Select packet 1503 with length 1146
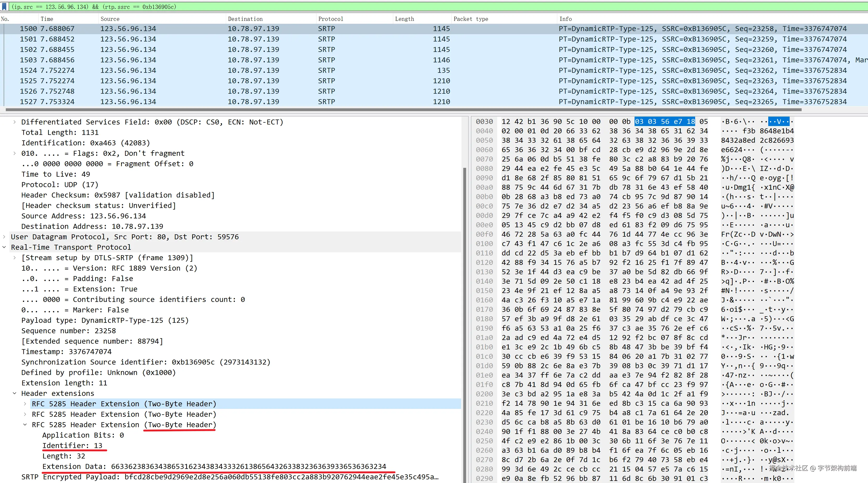 click(x=236, y=60)
